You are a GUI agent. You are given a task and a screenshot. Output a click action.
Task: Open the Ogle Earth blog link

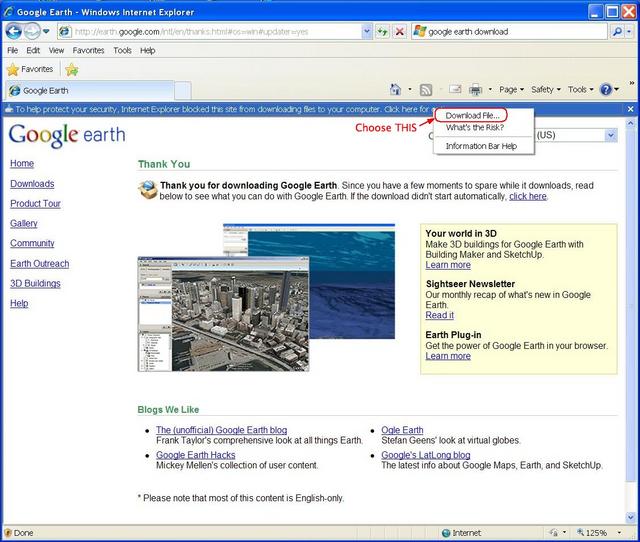(x=402, y=430)
